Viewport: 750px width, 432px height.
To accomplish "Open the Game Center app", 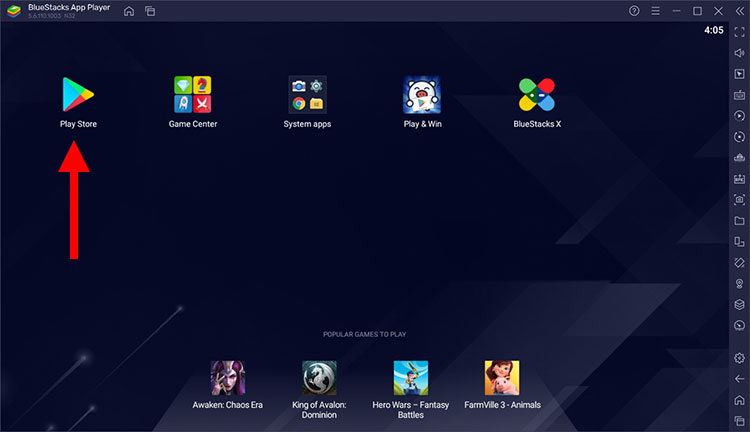I will (x=193, y=94).
